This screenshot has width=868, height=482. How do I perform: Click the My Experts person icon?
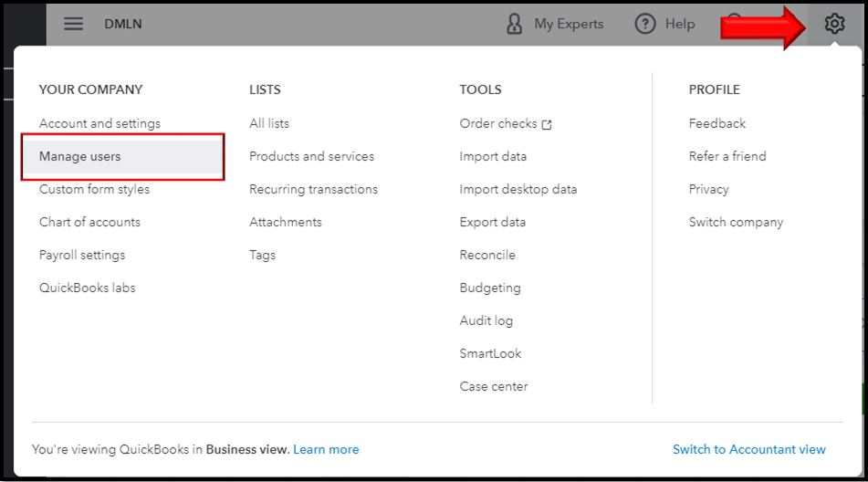pos(515,24)
